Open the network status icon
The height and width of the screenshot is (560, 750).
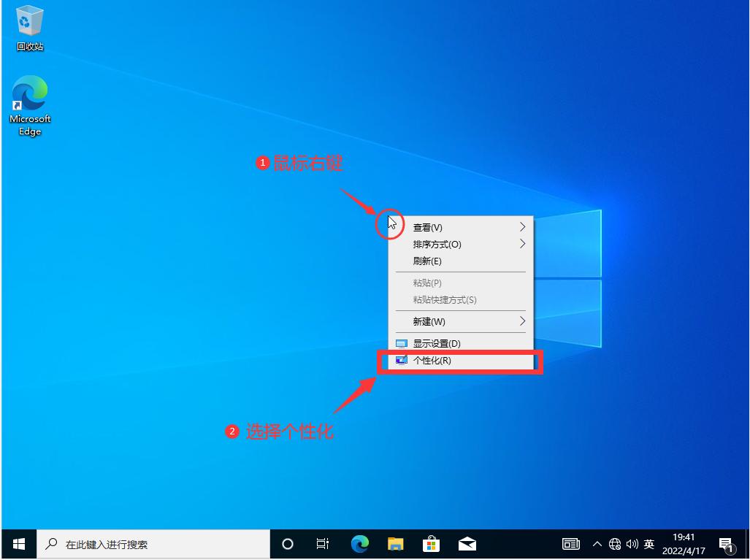tap(614, 543)
